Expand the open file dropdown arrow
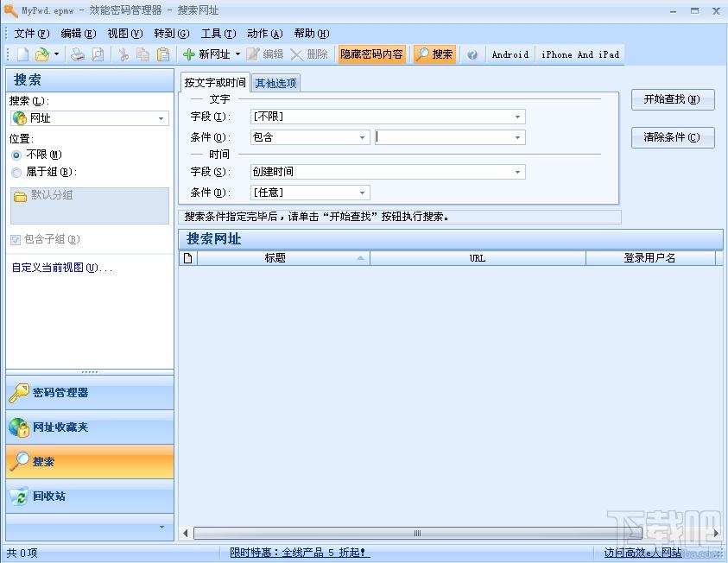The height and width of the screenshot is (563, 728). 56,54
